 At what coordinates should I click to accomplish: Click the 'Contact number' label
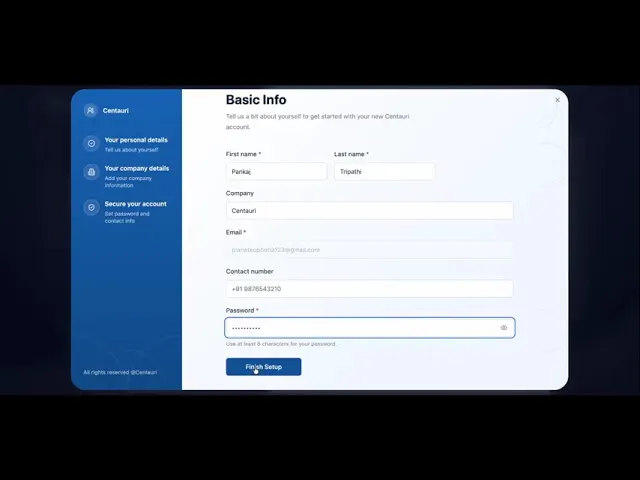(x=249, y=271)
